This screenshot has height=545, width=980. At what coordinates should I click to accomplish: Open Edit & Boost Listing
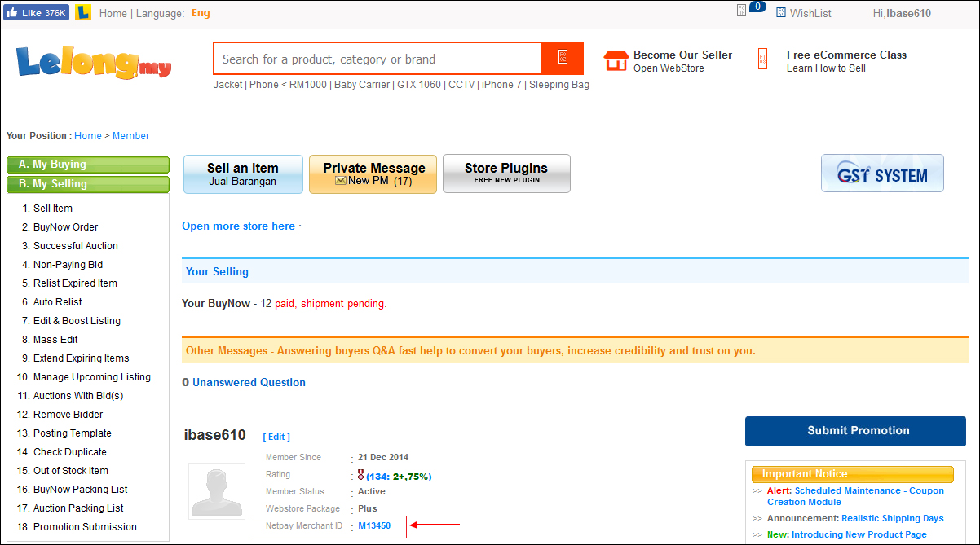pyautogui.click(x=77, y=321)
